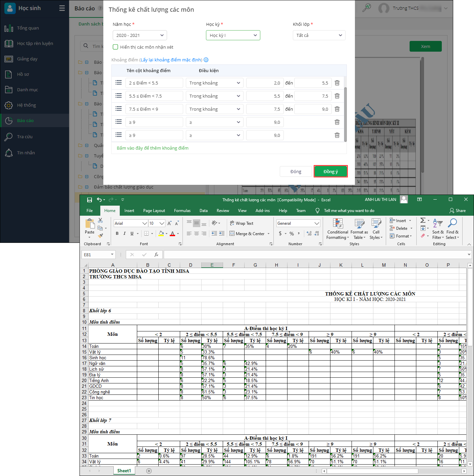The image size is (474, 476).
Task: Click the info icon beside Khoảng điểm
Action: pos(206,60)
